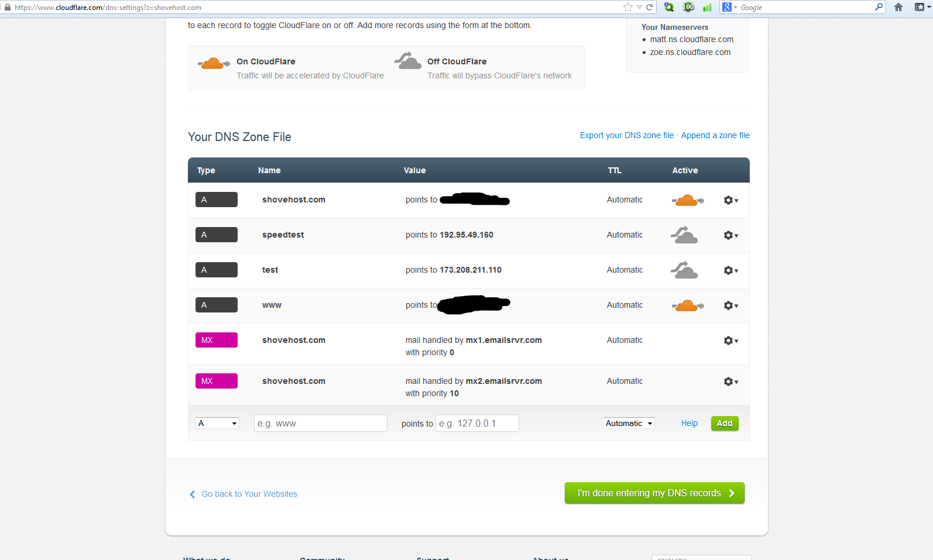Click the search magnifier icon in Google box
Screen dimensions: 933x560
879,7
